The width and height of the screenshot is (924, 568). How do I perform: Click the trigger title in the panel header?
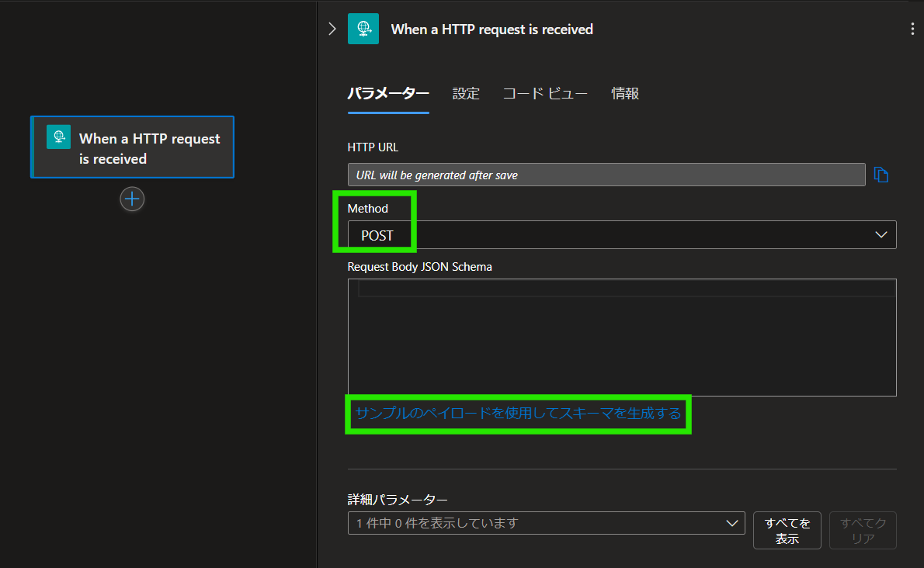pyautogui.click(x=492, y=29)
